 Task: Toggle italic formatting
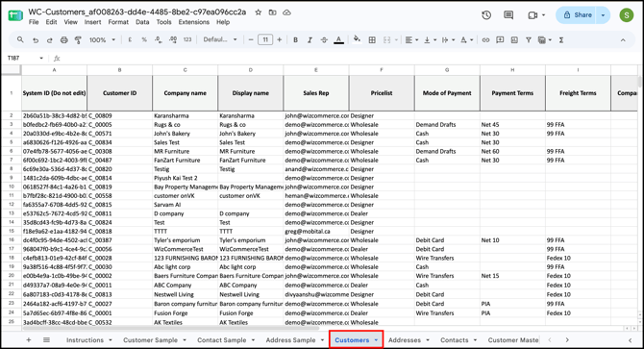(x=310, y=39)
